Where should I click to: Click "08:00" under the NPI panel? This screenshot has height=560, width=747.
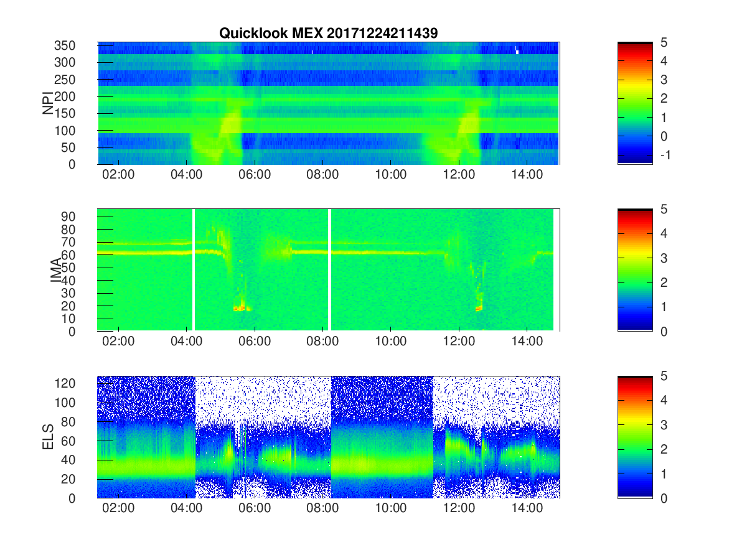tap(322, 175)
